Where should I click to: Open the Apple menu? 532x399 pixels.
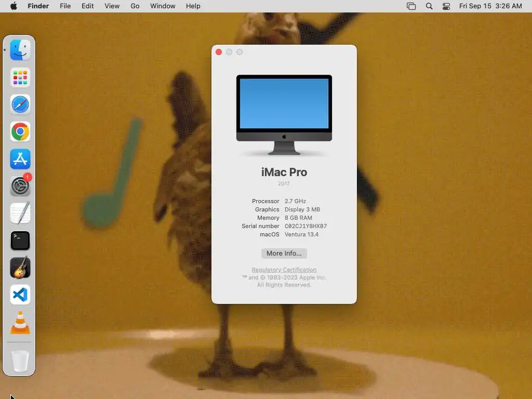point(14,6)
